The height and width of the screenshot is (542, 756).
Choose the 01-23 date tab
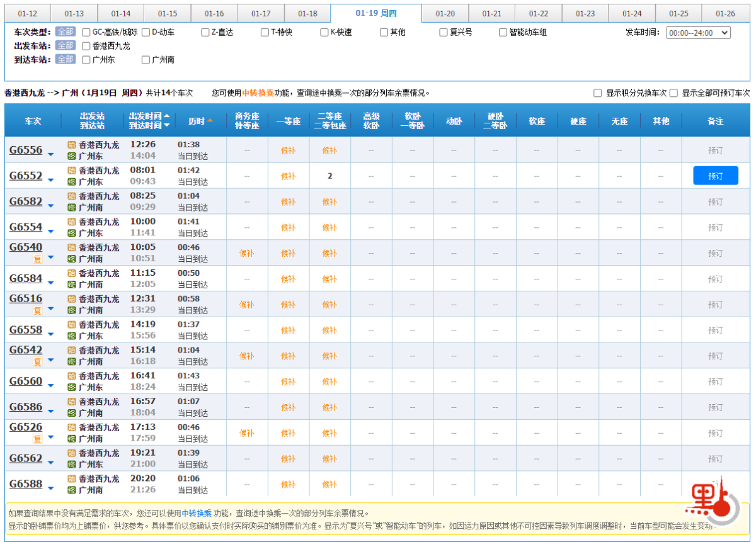pyautogui.click(x=585, y=14)
